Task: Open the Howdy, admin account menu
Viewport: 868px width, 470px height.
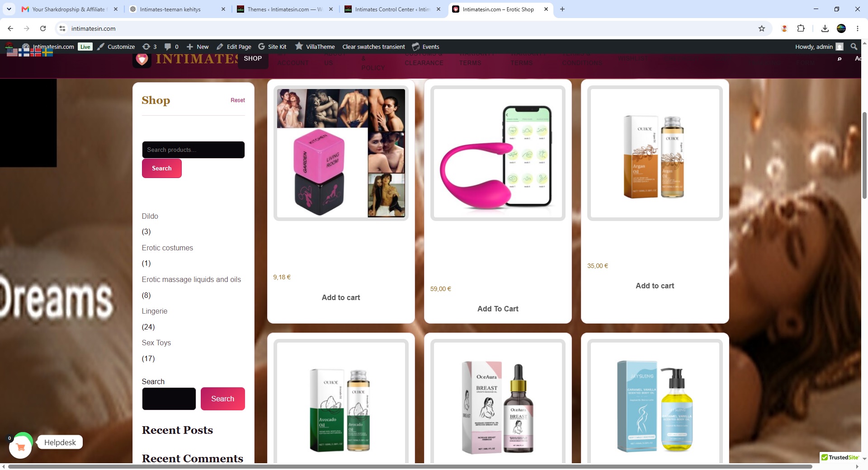Action: tap(819, 47)
